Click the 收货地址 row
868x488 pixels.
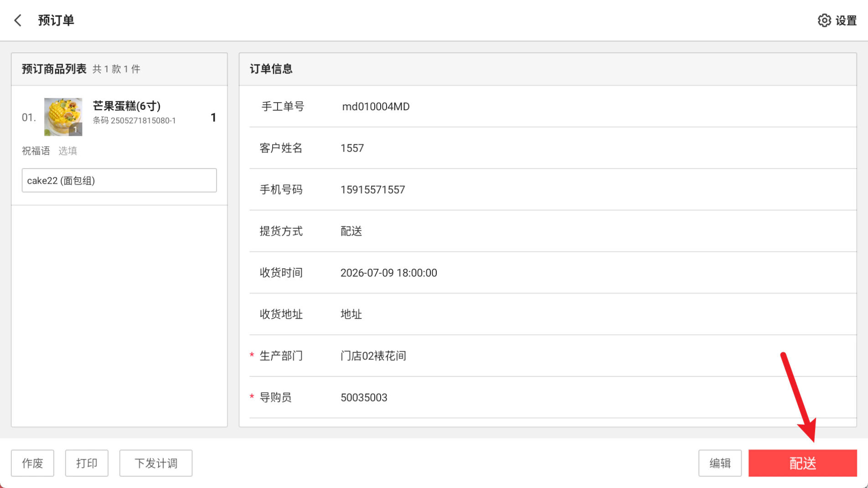(553, 314)
